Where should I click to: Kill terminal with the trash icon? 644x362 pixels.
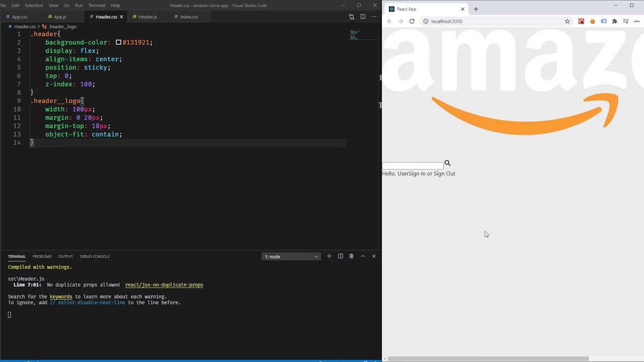[352, 256]
